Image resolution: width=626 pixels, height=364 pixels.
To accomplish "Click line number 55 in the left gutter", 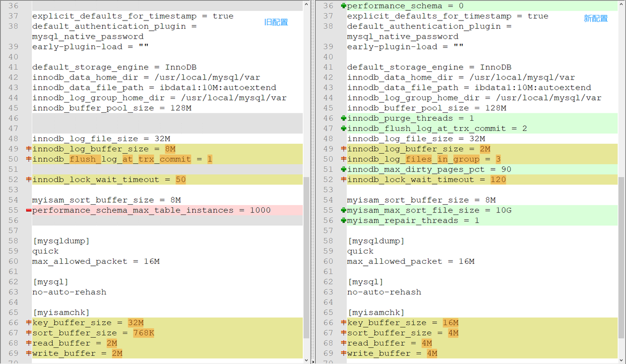I will 13,211.
